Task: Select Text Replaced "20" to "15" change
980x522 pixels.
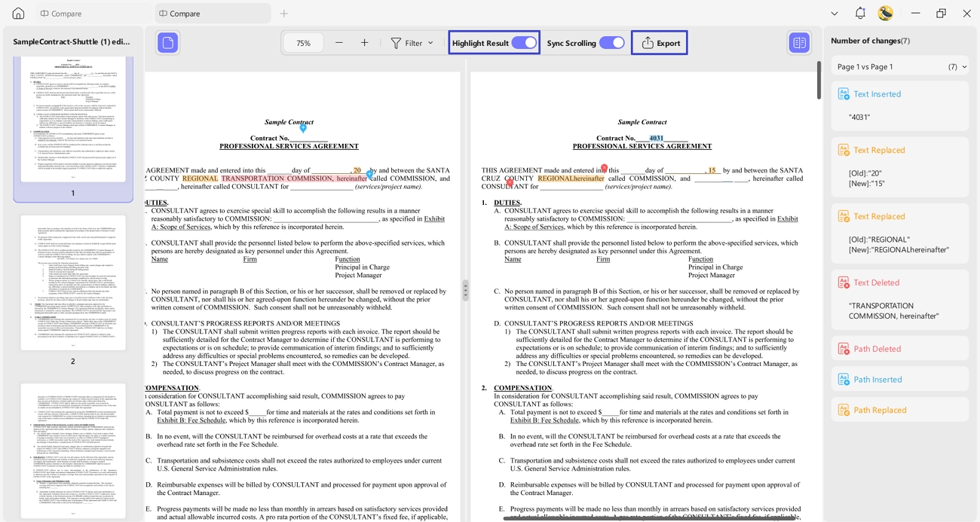Action: point(900,166)
